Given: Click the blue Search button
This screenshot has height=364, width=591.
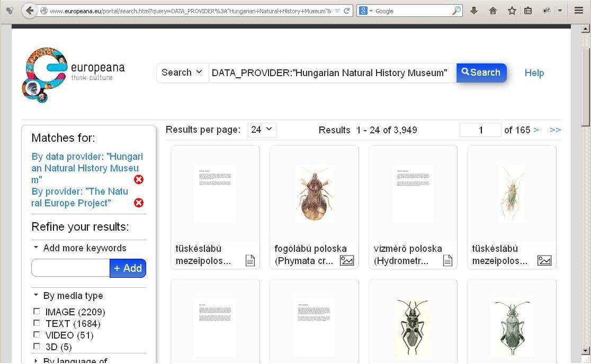Looking at the screenshot, I should (481, 72).
